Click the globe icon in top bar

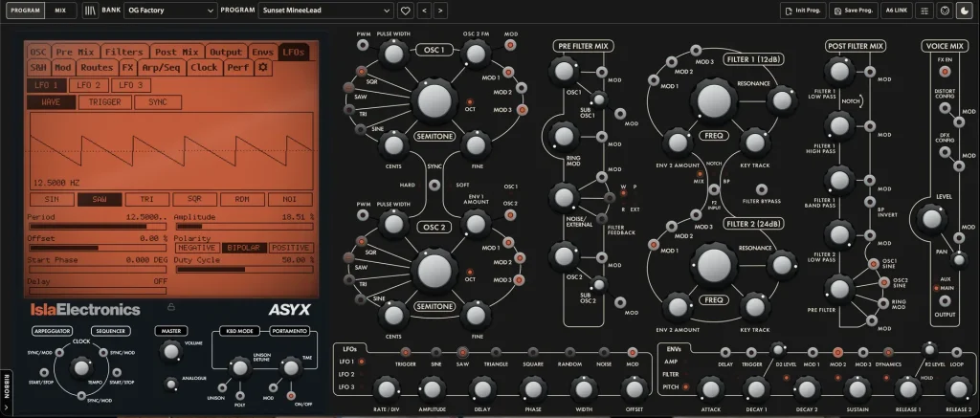[x=945, y=11]
